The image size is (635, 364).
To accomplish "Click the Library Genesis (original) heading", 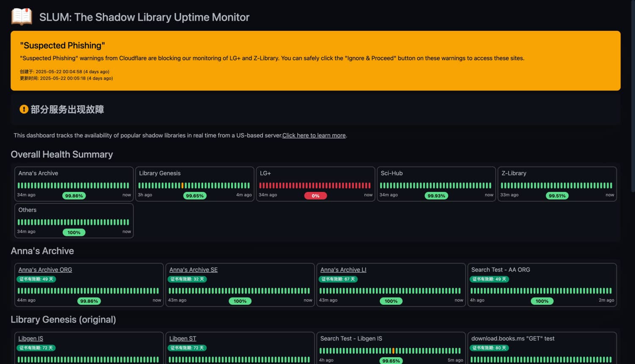I will [x=63, y=320].
